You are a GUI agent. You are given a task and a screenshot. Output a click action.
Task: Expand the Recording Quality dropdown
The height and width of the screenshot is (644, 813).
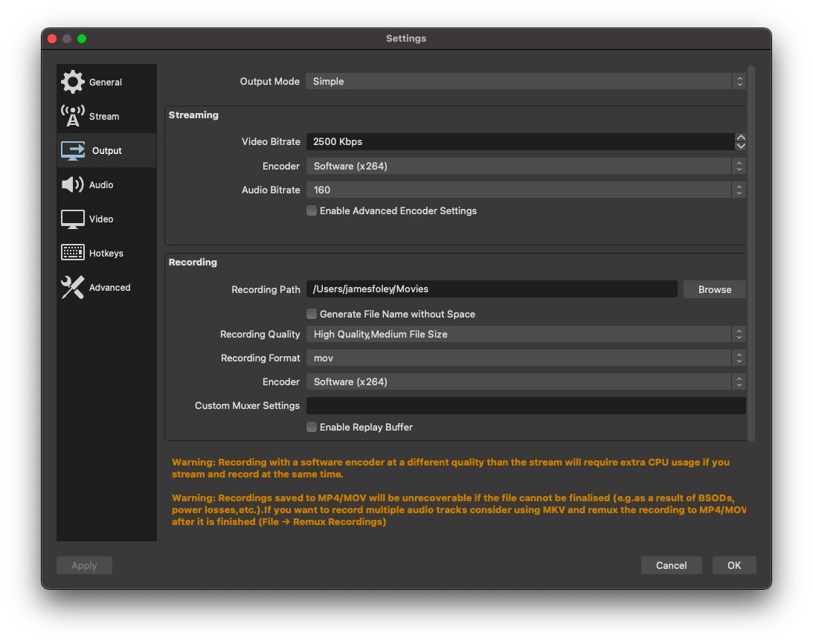525,334
